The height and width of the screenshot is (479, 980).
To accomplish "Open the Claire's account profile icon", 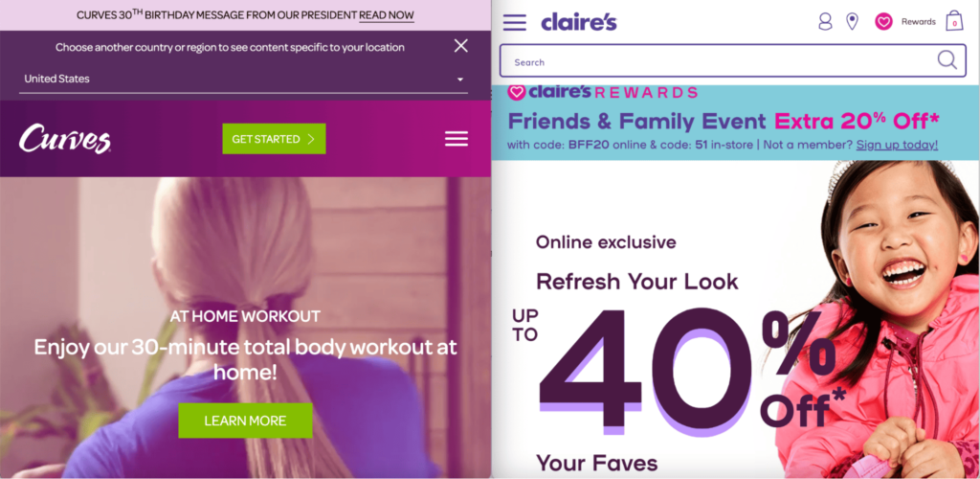I will [826, 22].
